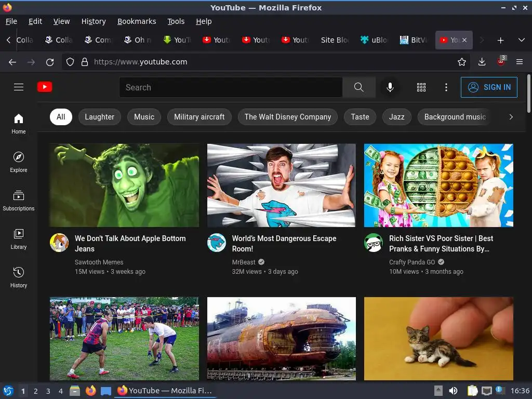Open the Bookmarks menu

point(137,21)
